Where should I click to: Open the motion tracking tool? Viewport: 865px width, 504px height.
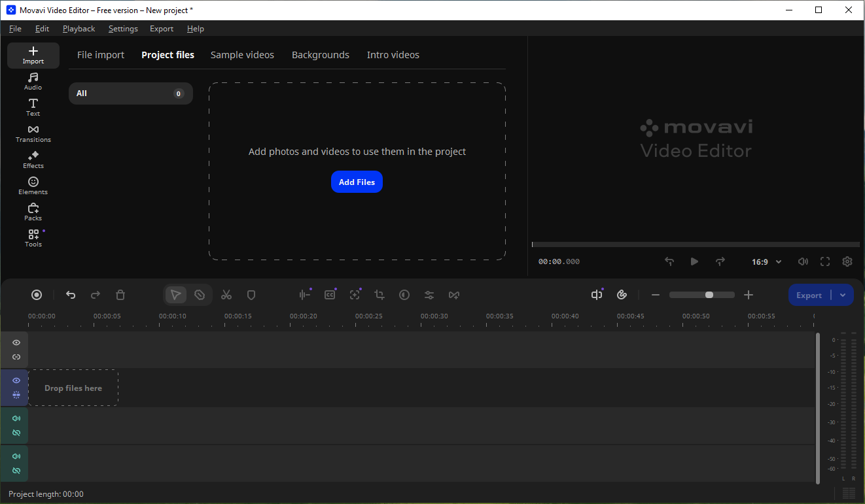355,295
